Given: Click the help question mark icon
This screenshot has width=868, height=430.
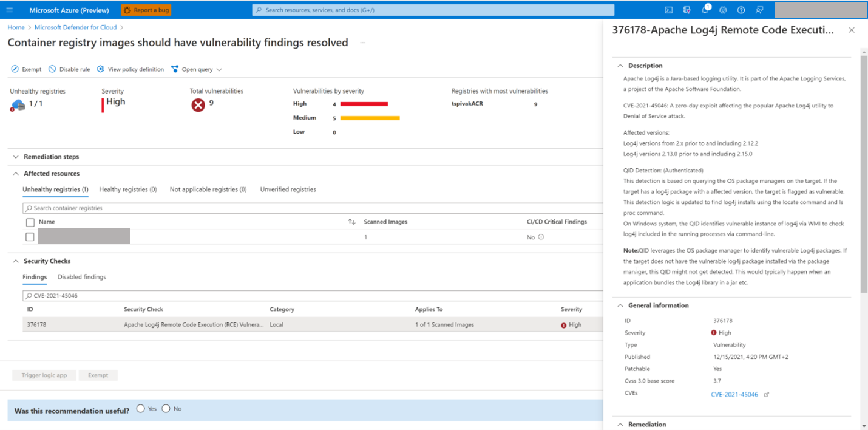Looking at the screenshot, I should (x=741, y=10).
